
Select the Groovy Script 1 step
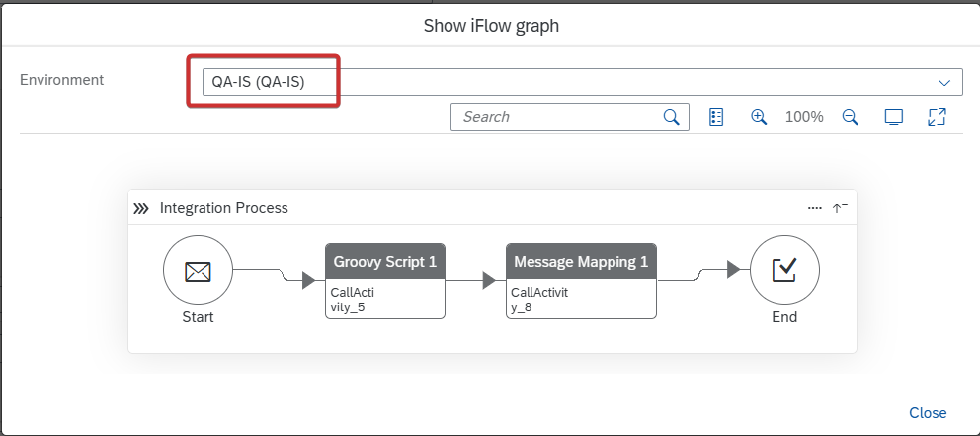(x=385, y=281)
